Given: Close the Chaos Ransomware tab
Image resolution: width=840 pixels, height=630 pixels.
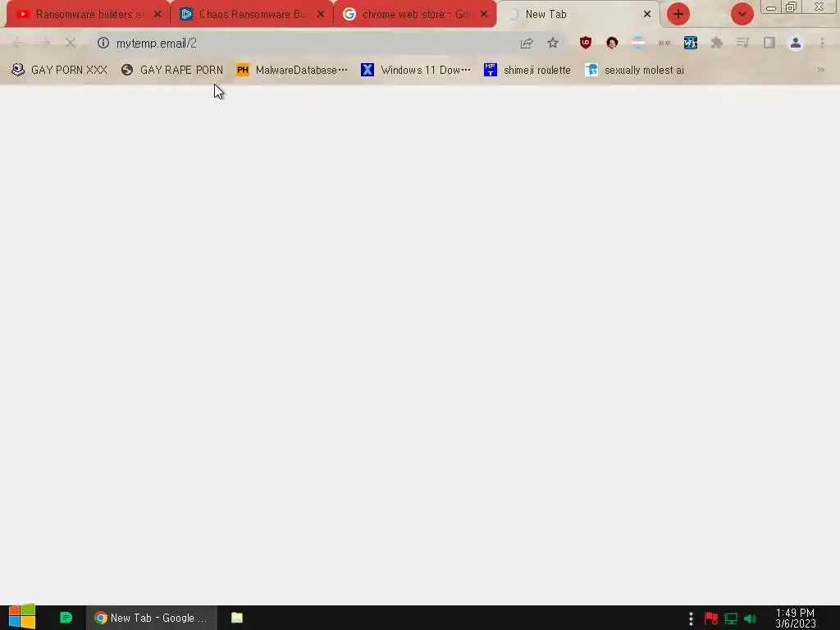Looking at the screenshot, I should coord(321,15).
